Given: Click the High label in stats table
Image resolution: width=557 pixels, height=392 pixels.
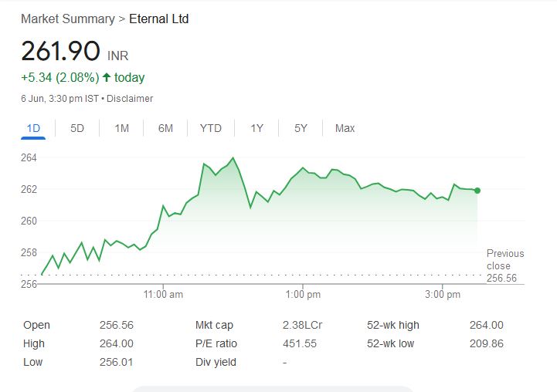Looking at the screenshot, I should 34,343.
